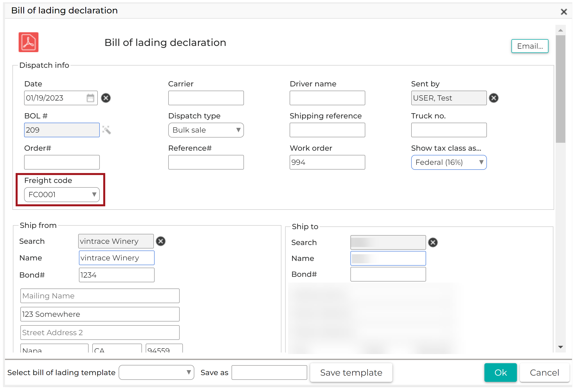Click the scrollbar up arrow
Viewport: 575px width, 392px height.
(560, 30)
